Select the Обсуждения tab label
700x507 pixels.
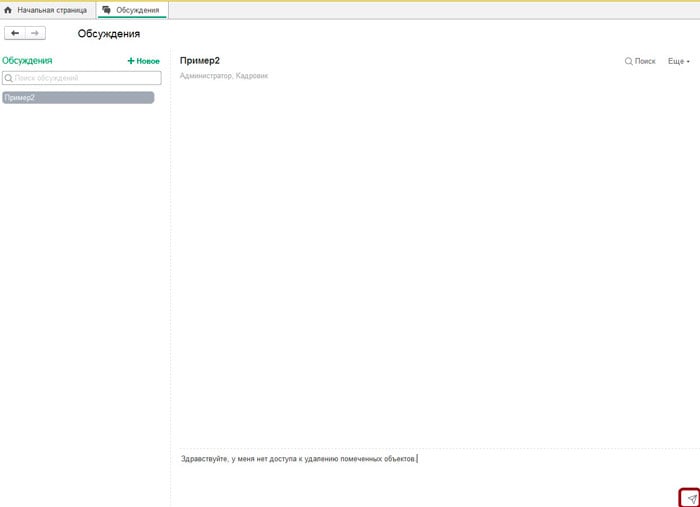137,10
